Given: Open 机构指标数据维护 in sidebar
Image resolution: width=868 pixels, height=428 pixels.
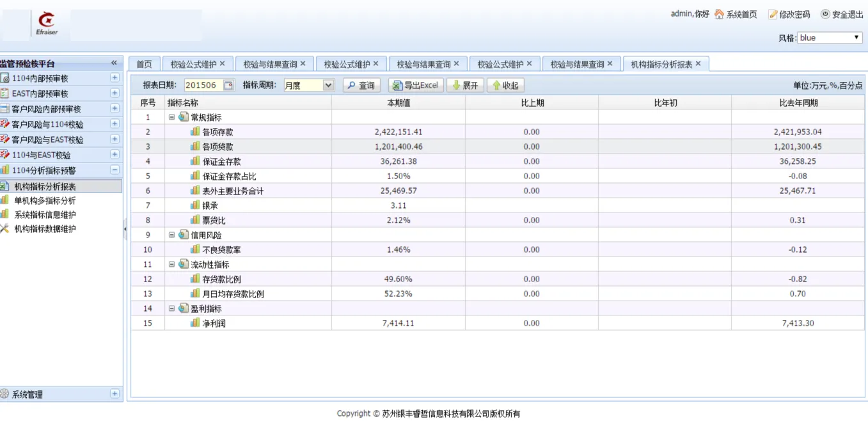Looking at the screenshot, I should 45,229.
